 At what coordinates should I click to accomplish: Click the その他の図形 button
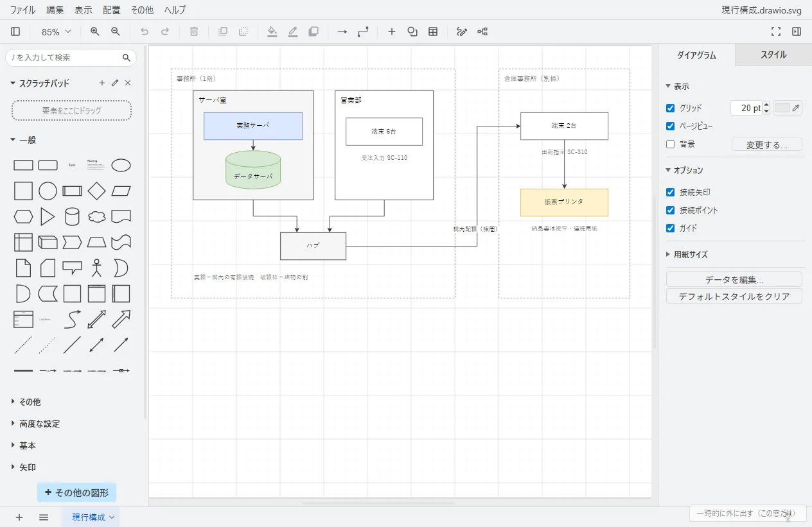click(76, 493)
